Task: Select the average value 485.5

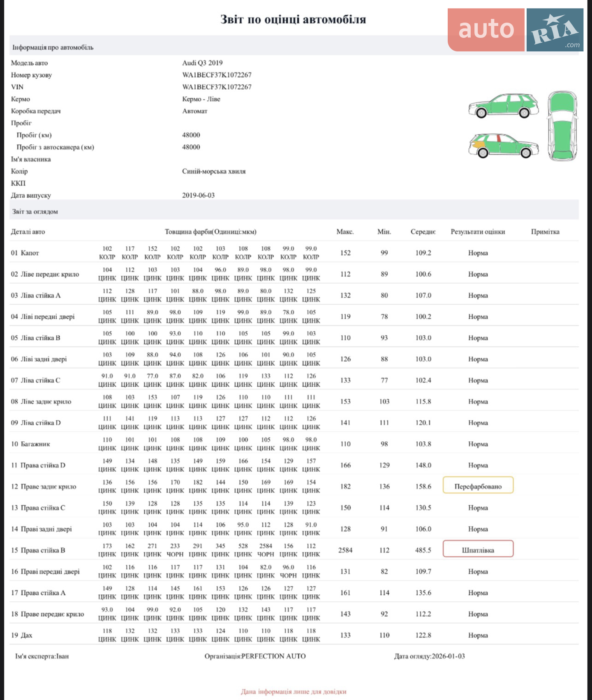Action: coord(423,550)
